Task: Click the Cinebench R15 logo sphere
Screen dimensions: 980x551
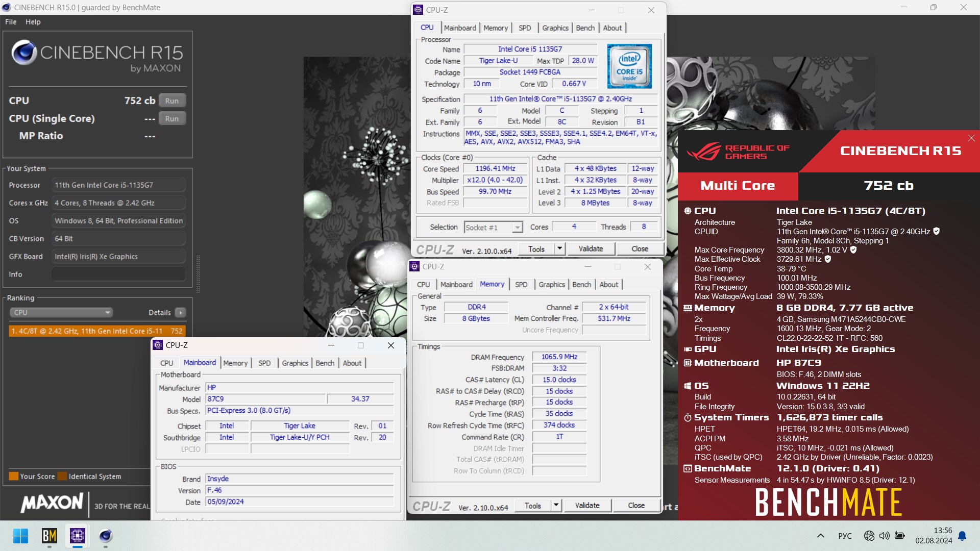Action: pyautogui.click(x=24, y=52)
